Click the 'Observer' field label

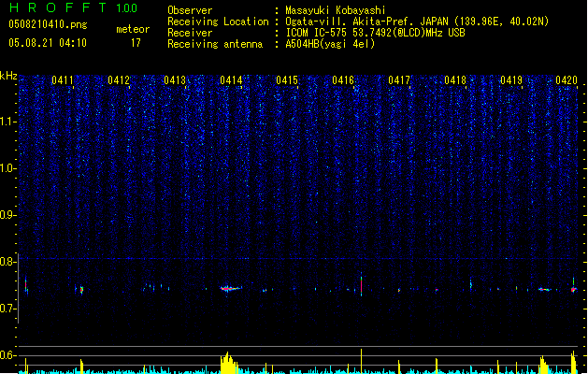pyautogui.click(x=190, y=10)
